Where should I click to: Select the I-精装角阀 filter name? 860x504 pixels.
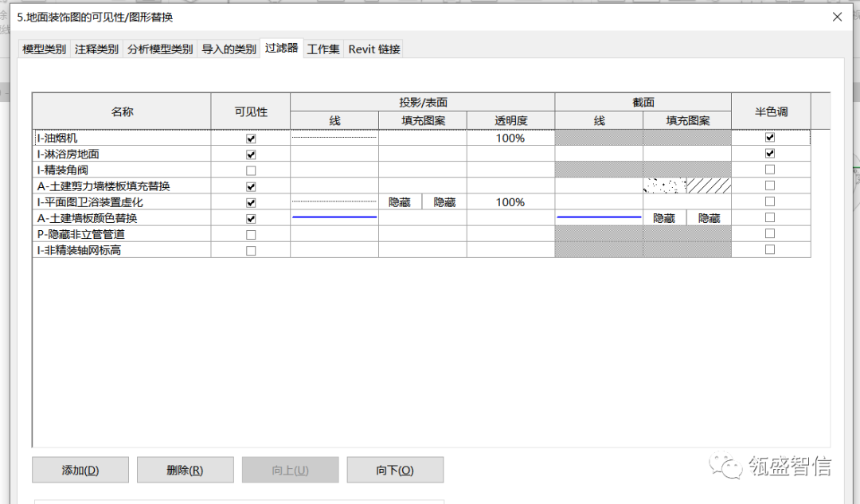click(63, 170)
